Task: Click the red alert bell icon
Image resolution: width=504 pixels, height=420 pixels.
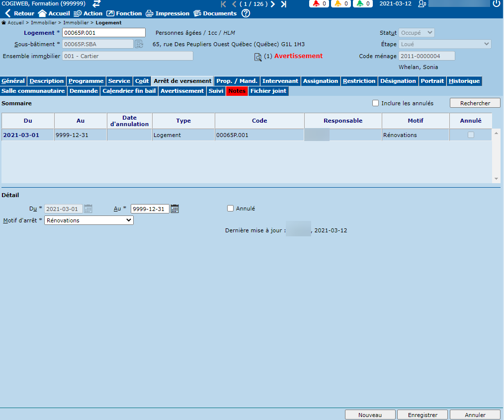Action: tap(317, 4)
